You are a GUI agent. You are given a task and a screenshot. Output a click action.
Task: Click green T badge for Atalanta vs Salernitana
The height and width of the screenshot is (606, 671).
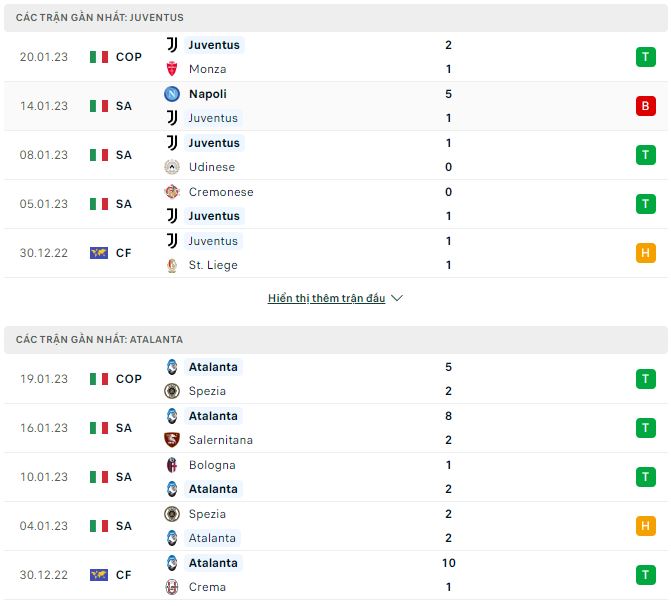[645, 428]
